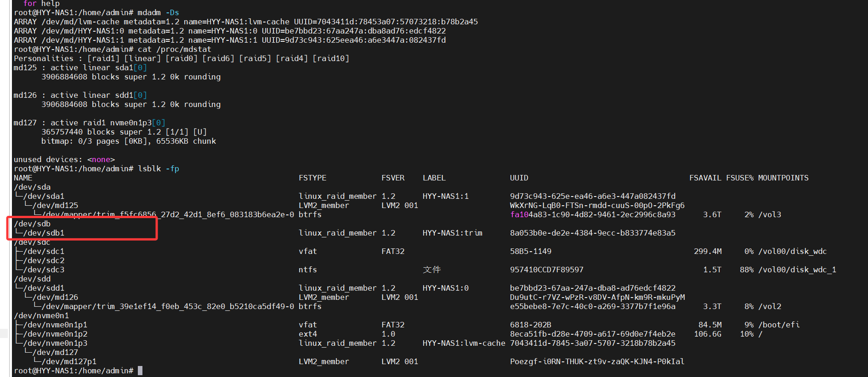Click the UUID column header

(x=519, y=178)
